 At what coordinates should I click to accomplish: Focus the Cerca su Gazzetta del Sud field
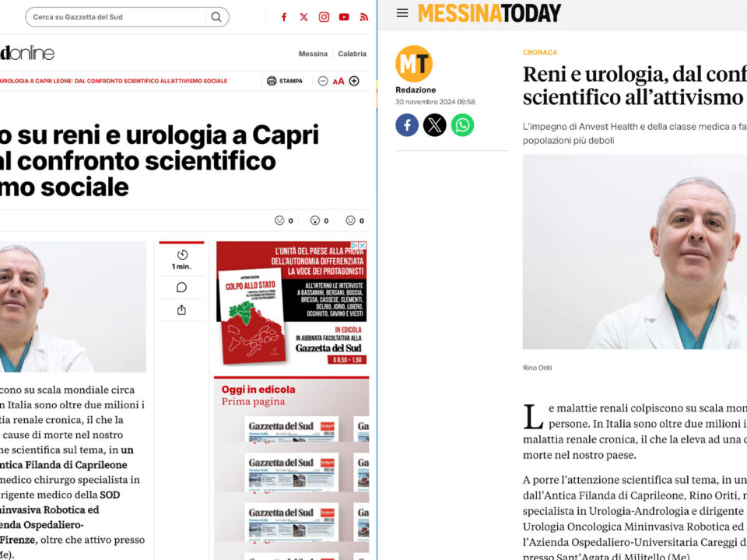(127, 17)
